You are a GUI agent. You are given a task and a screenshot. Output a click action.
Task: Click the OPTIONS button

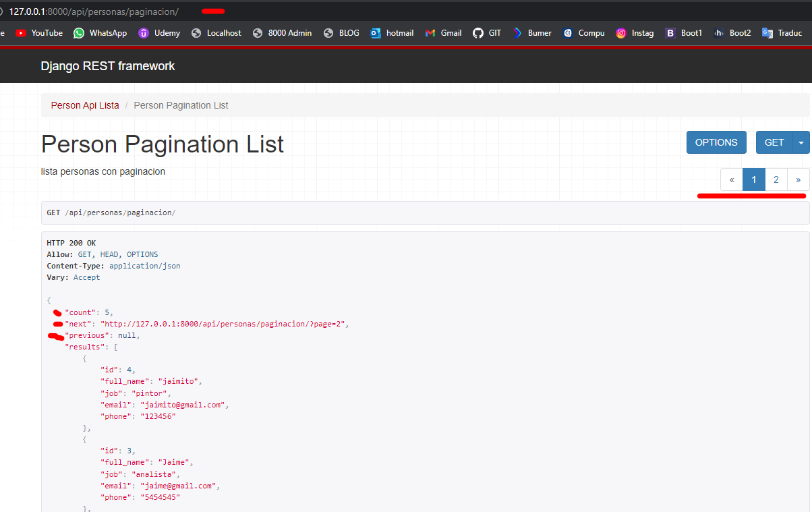[716, 142]
